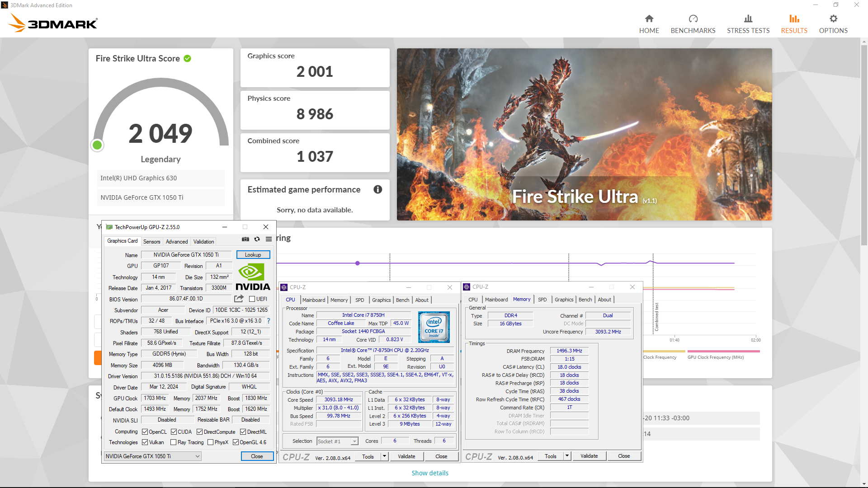The width and height of the screenshot is (868, 488).
Task: Restore the 3DMark window using title bar button
Action: coord(836,5)
